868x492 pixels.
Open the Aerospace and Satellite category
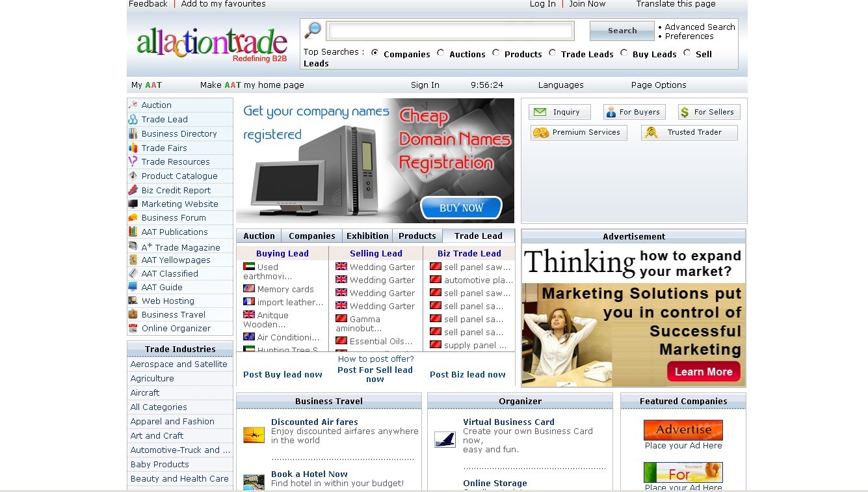(179, 364)
